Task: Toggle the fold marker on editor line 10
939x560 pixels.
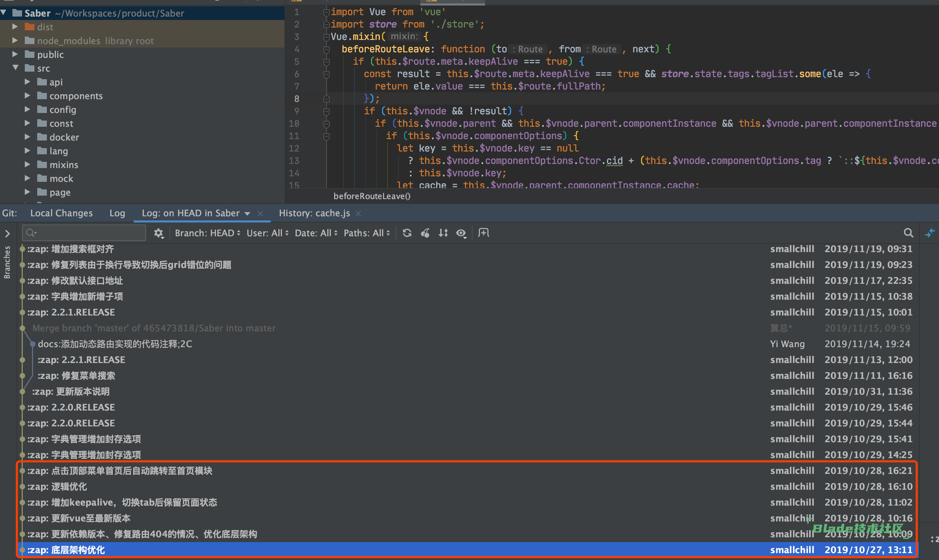Action: click(327, 123)
